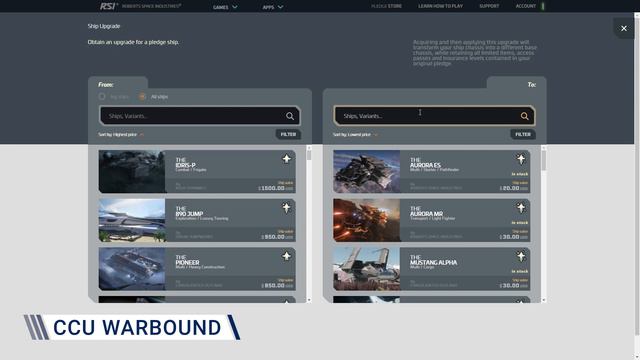Click the To list scrollbar thumb
Screen dimensions: 640x360
(x=544, y=160)
